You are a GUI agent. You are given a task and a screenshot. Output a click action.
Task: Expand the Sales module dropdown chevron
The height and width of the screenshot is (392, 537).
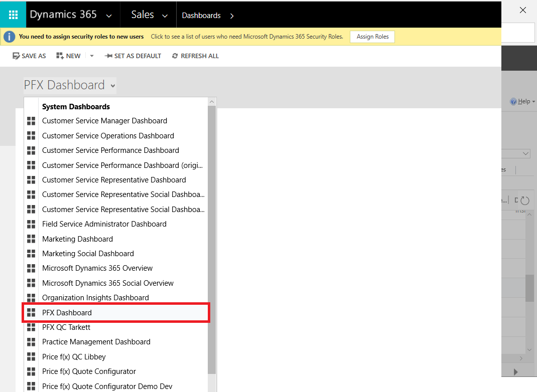(x=165, y=16)
